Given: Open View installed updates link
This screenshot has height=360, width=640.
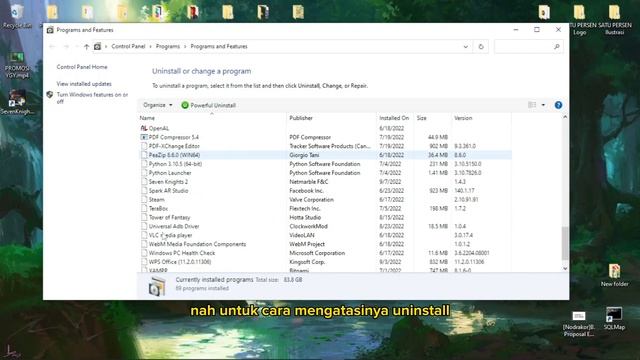Looking at the screenshot, I should tap(84, 84).
